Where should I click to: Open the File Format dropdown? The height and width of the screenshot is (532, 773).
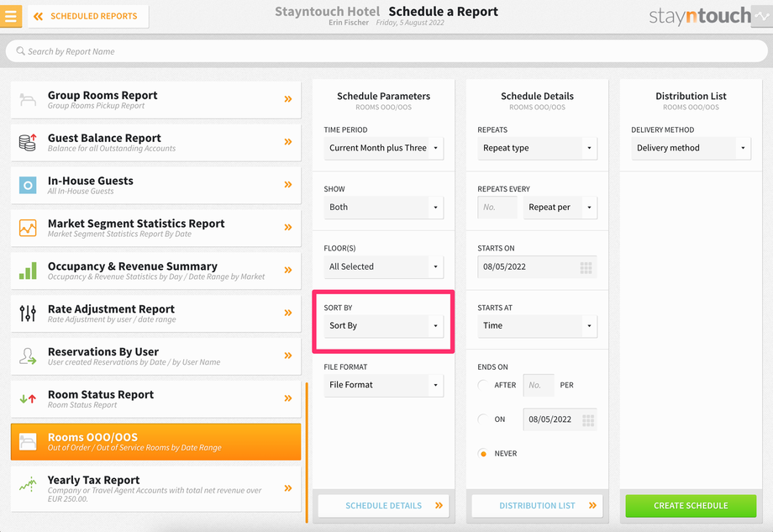[x=383, y=385]
